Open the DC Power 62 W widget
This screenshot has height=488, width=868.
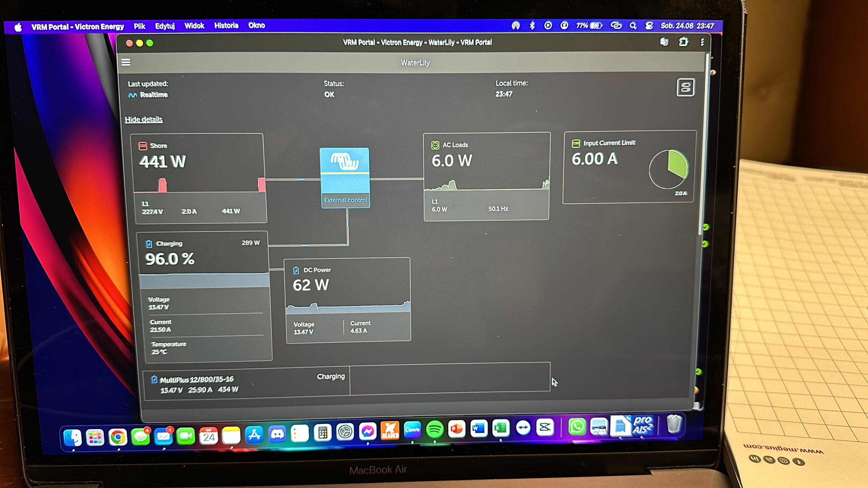[x=348, y=300]
